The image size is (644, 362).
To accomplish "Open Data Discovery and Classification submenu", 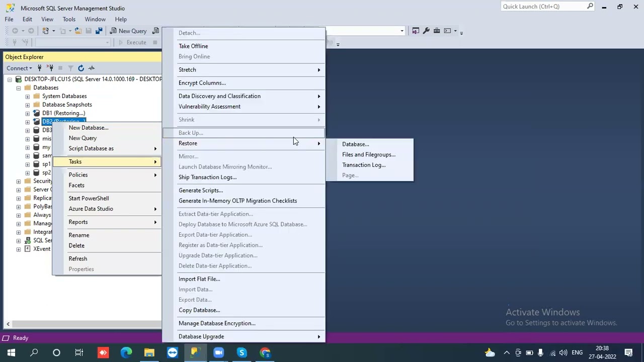I will [244, 96].
